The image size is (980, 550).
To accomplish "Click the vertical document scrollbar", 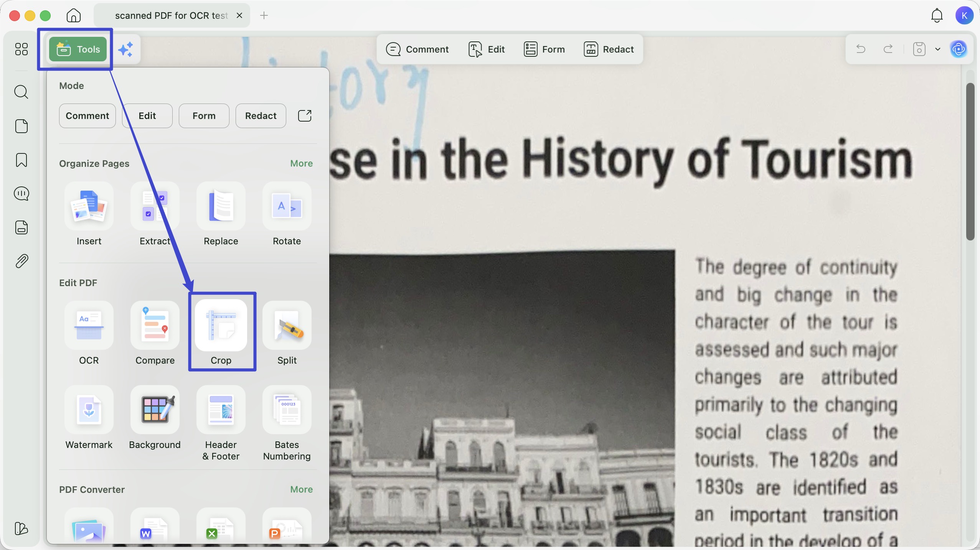I will pos(970,161).
